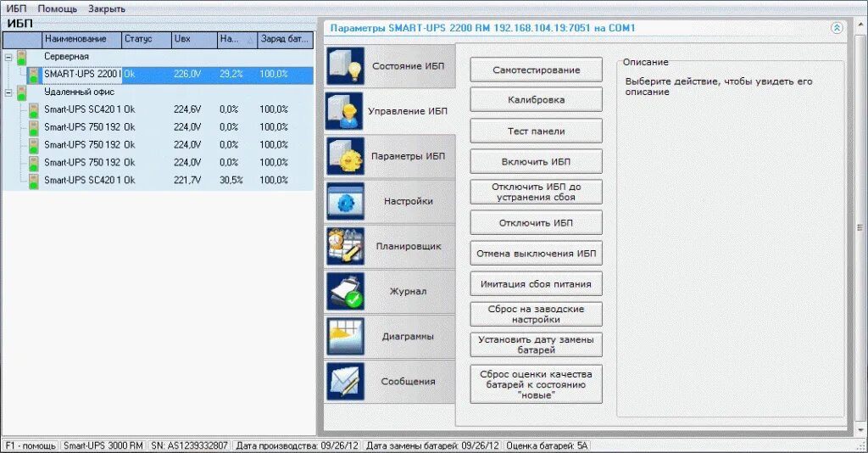
Task: Select Smart-UPS SC420 row with 30,5% load
Action: pyautogui.click(x=158, y=181)
